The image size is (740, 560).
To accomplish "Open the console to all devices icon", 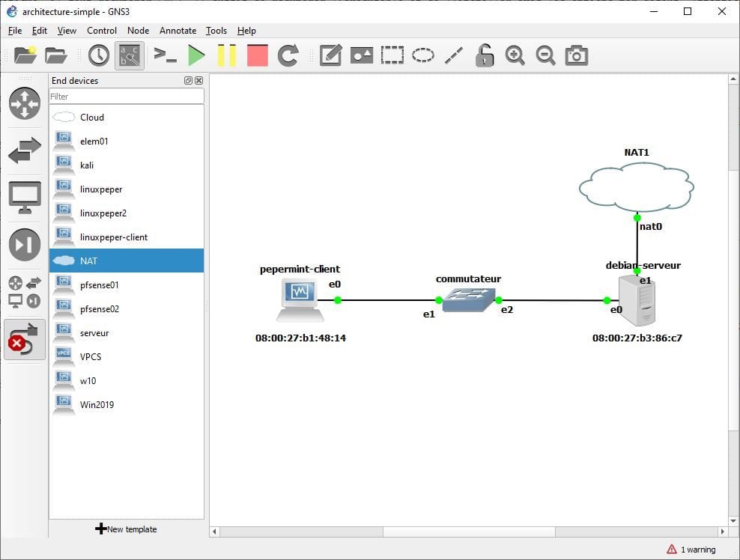I will [165, 55].
